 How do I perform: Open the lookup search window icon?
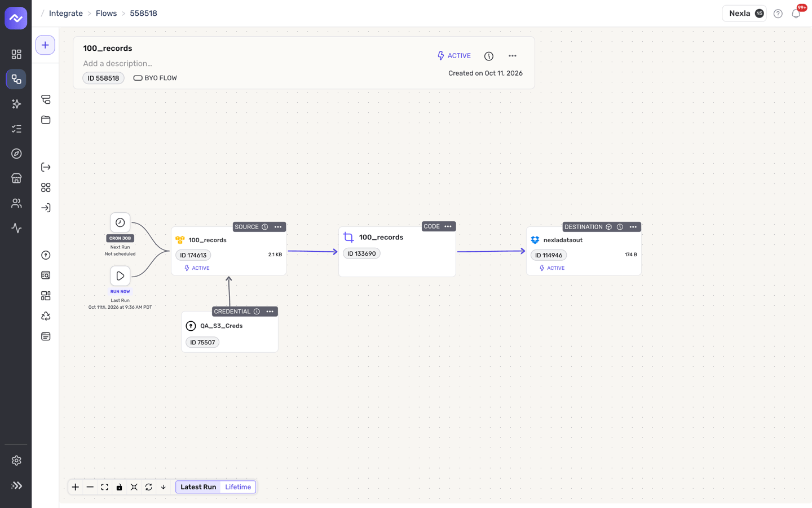(x=46, y=275)
